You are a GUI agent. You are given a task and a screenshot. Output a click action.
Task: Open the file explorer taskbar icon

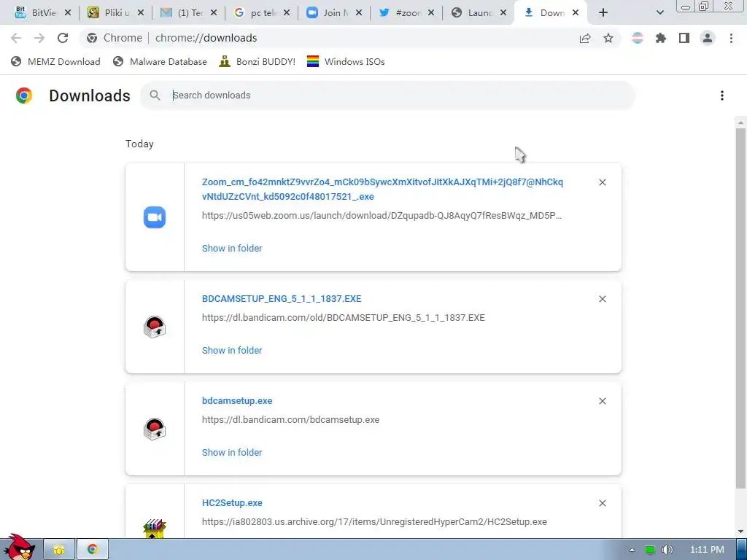pyautogui.click(x=59, y=550)
